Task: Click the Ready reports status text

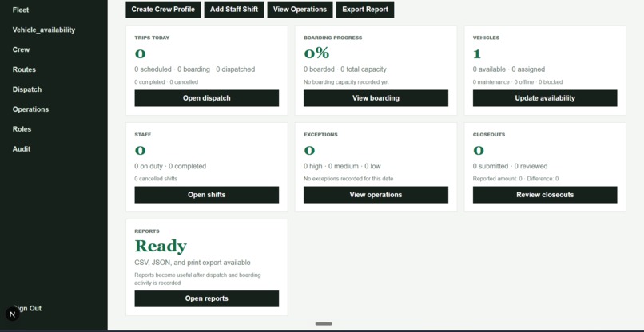Action: coord(161,247)
